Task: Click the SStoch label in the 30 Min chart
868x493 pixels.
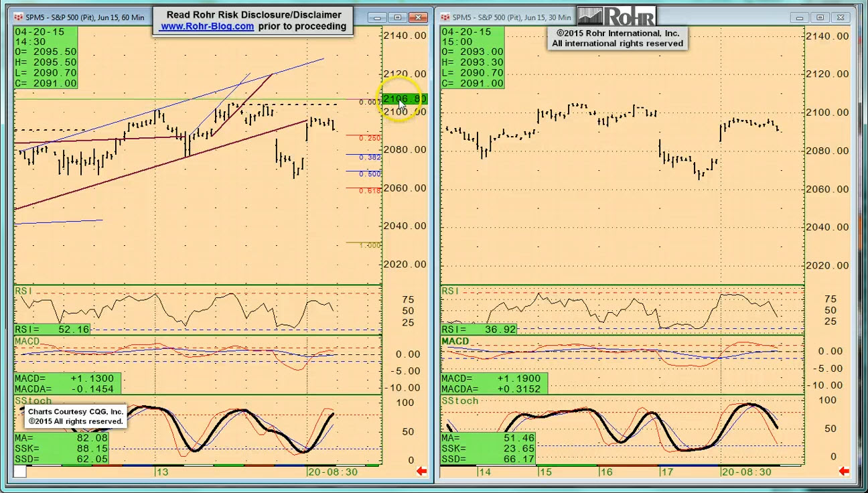Action: [460, 401]
